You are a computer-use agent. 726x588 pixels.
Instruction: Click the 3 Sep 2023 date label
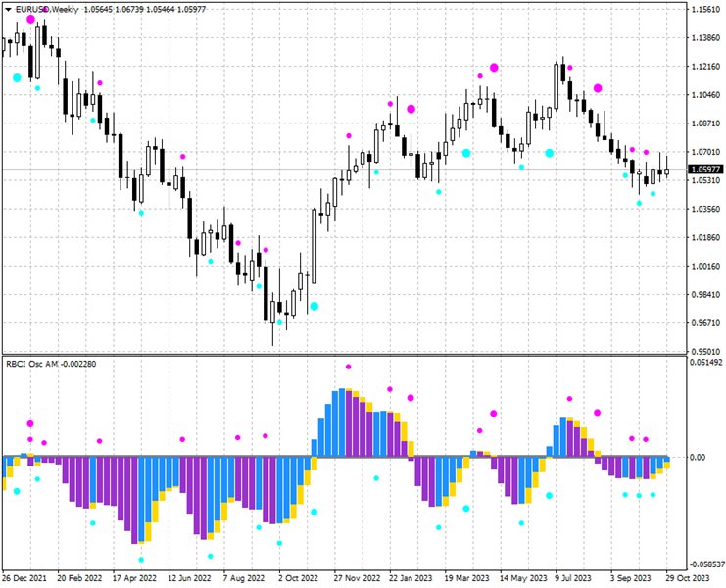click(630, 578)
